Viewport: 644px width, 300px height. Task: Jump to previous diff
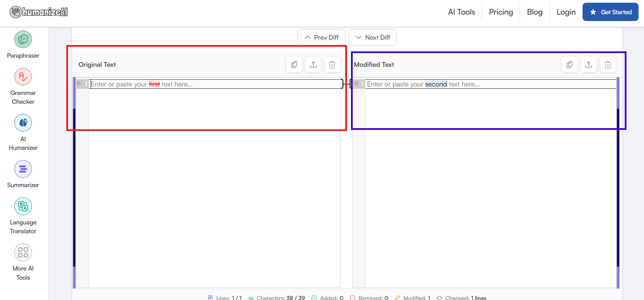coord(321,37)
